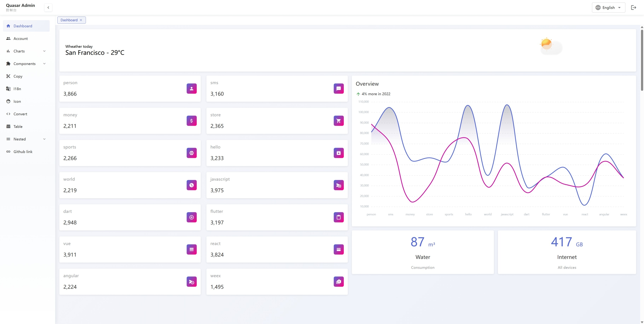Click the Water Consumption card
The image size is (644, 324).
click(422, 252)
